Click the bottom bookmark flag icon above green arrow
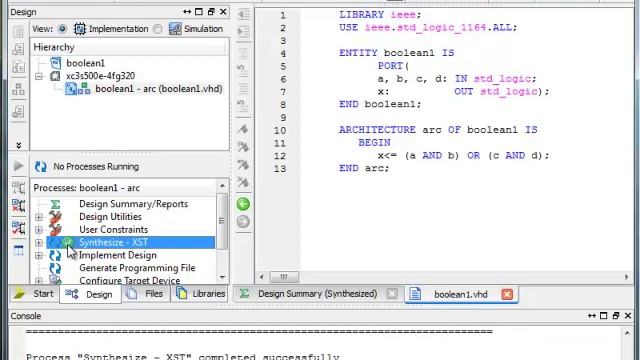640x360 pixels. pos(243,182)
